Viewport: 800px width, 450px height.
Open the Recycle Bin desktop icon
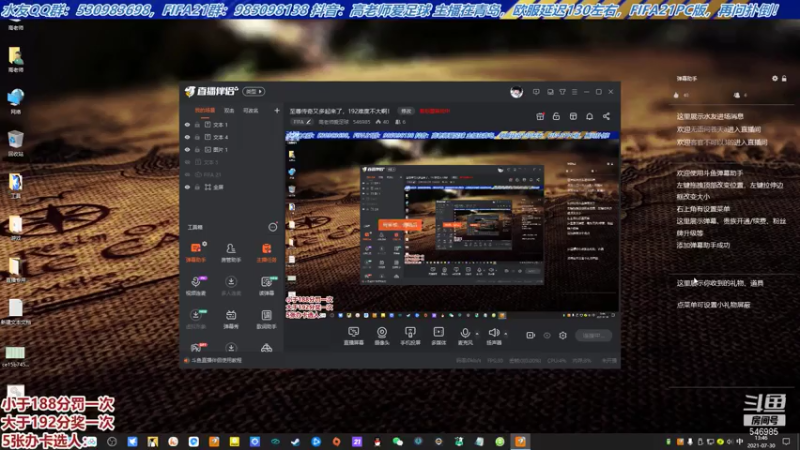pyautogui.click(x=15, y=143)
